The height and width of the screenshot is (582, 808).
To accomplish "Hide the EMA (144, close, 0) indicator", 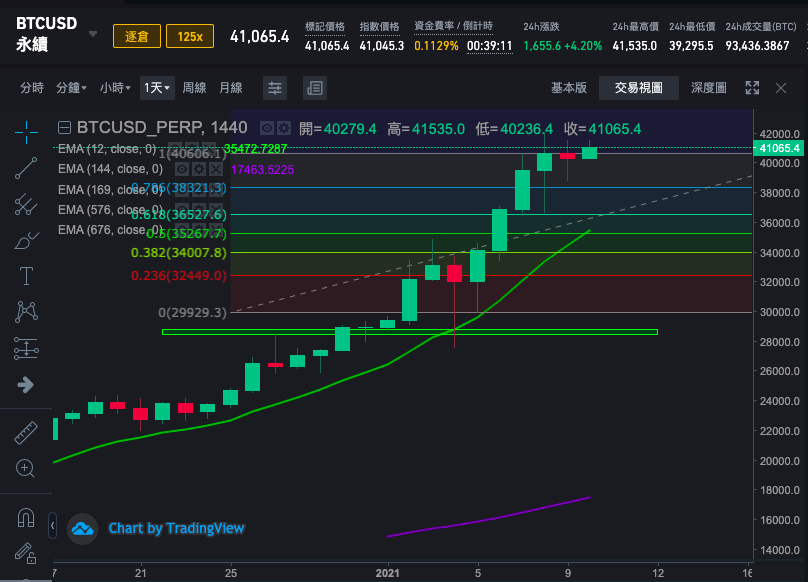I will click(181, 169).
